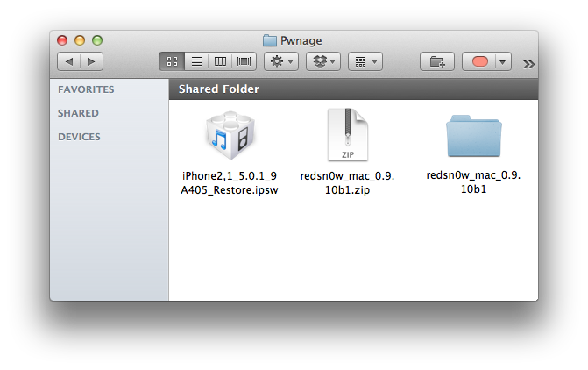Open the item arrangement dropdown
This screenshot has width=588, height=370.
pos(365,61)
